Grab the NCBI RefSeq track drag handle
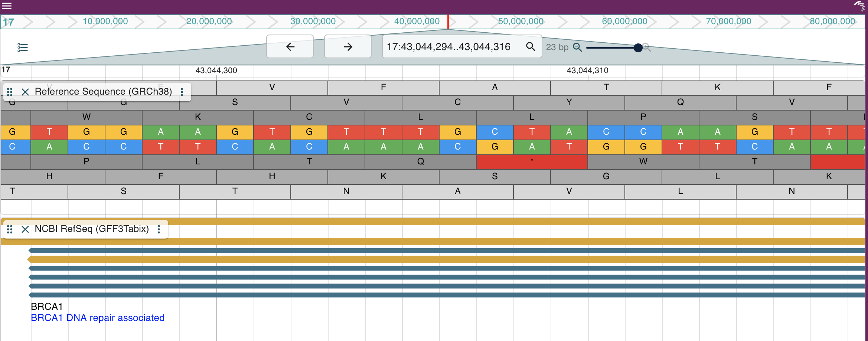This screenshot has height=341, width=868. pyautogui.click(x=10, y=229)
